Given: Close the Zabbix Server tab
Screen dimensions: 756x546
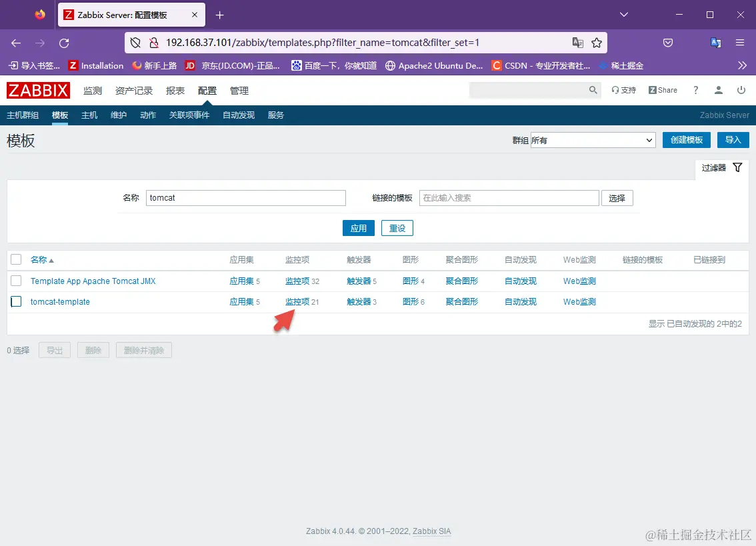Looking at the screenshot, I should (195, 15).
